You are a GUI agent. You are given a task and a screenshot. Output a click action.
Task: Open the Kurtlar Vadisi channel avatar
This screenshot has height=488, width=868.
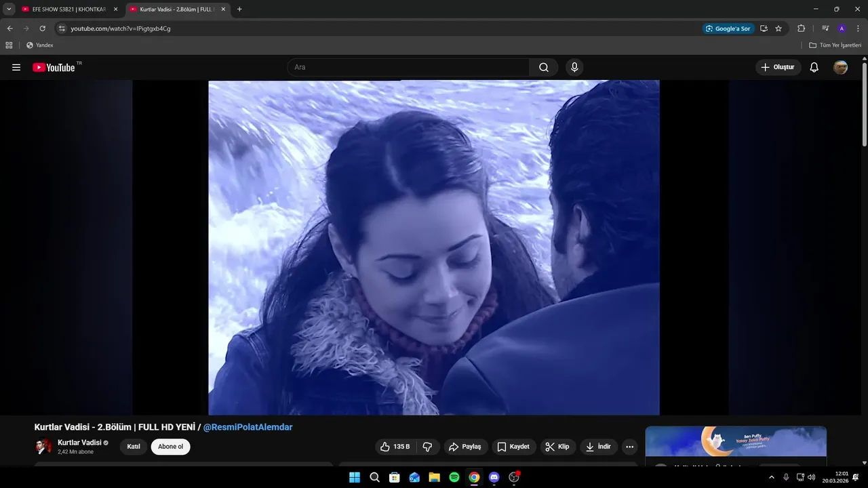tap(43, 447)
